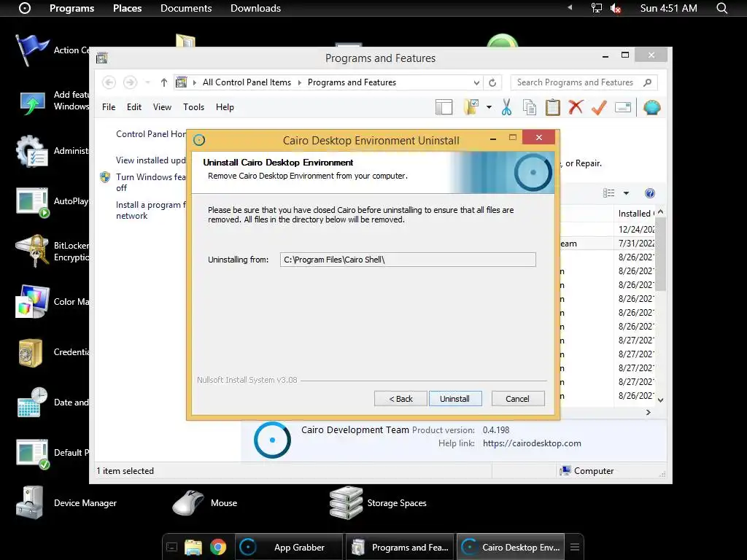Click the orange checkmark Properties icon
This screenshot has height=560, width=747.
[599, 107]
